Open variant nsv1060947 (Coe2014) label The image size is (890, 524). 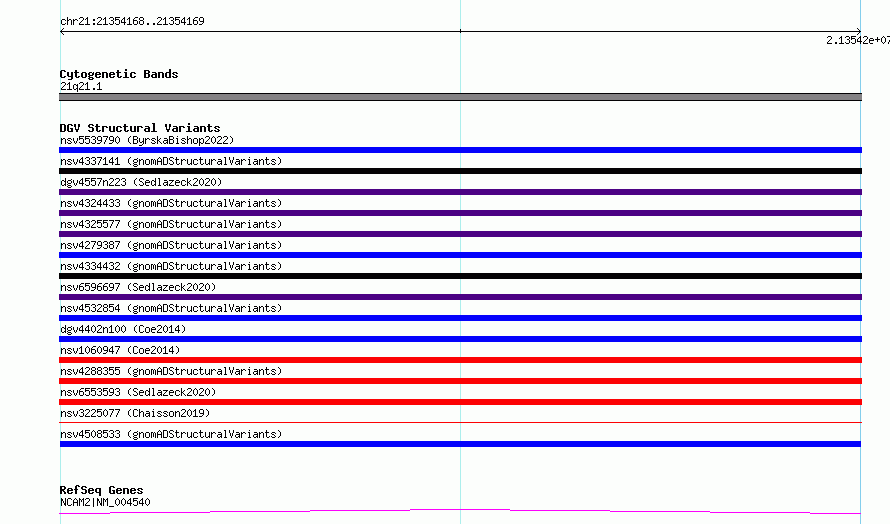pyautogui.click(x=120, y=350)
